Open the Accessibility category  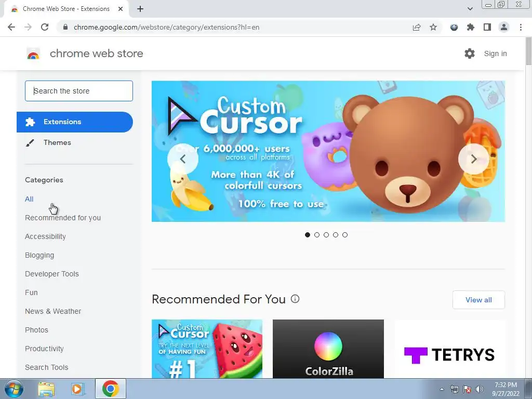pos(46,236)
